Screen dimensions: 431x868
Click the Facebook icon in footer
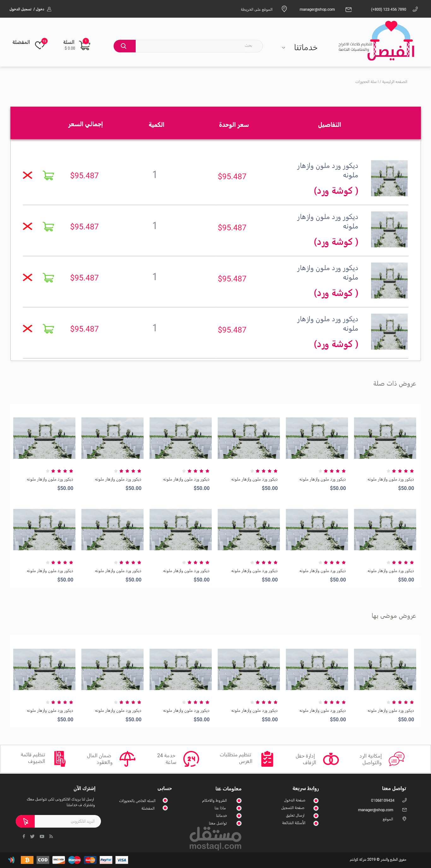24,836
